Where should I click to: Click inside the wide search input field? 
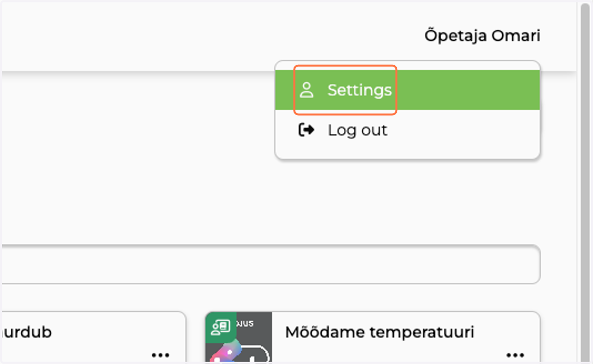tap(271, 264)
